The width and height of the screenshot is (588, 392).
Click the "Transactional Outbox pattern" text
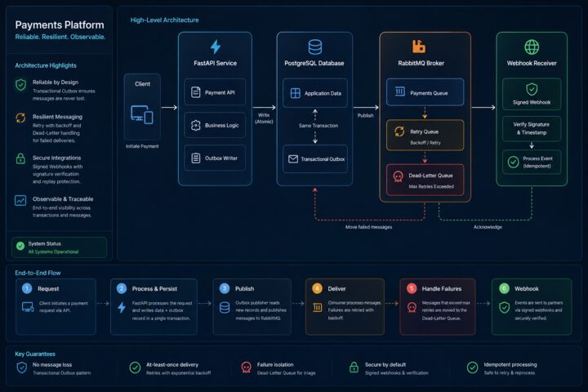tap(61, 373)
